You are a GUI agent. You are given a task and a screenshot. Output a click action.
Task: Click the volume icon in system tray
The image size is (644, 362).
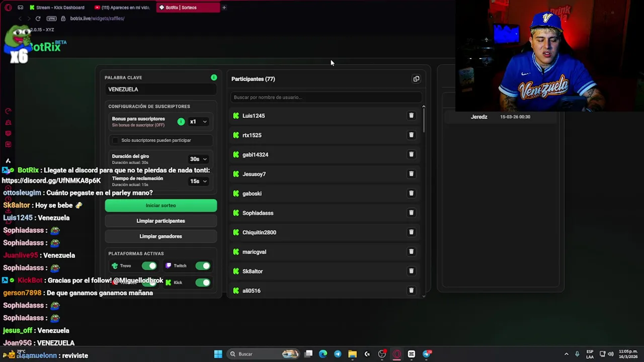tap(611, 354)
